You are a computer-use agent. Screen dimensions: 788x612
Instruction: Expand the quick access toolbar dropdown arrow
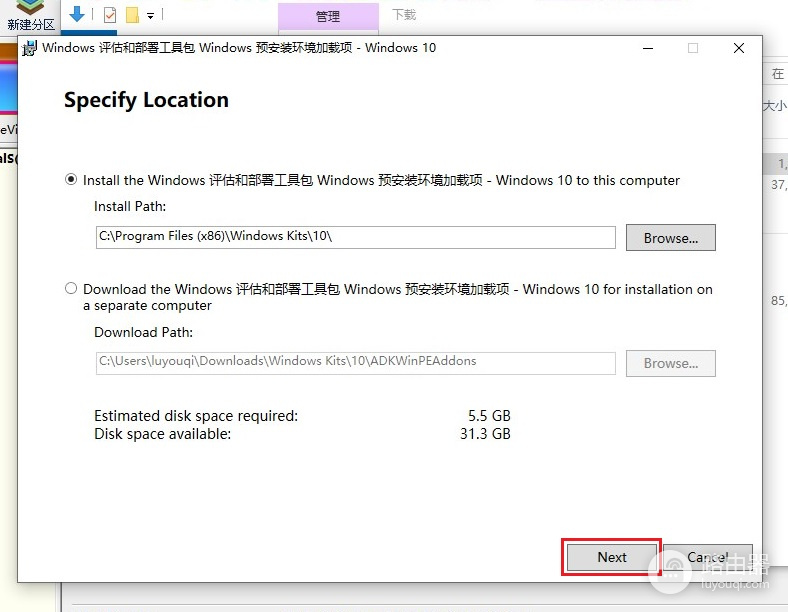tap(150, 16)
